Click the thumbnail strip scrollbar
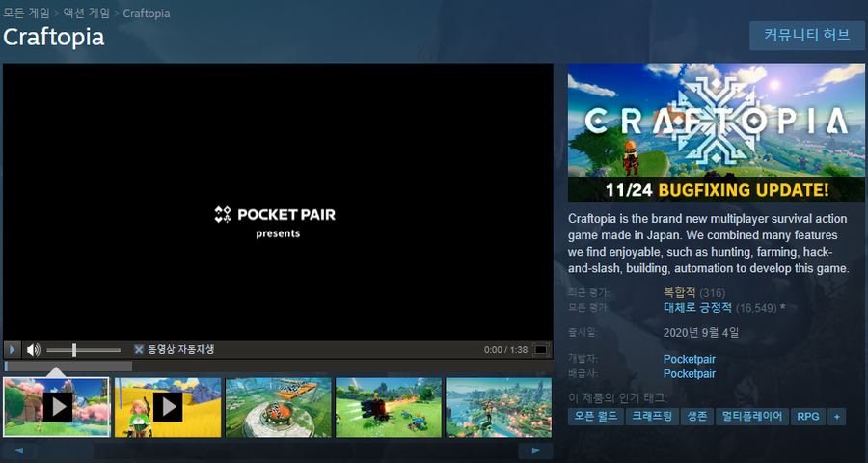 (x=278, y=450)
